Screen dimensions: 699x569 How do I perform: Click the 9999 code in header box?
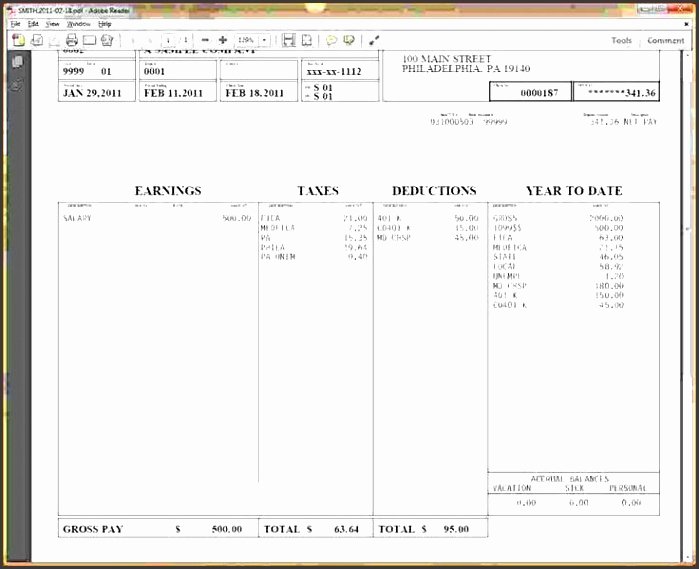click(74, 71)
